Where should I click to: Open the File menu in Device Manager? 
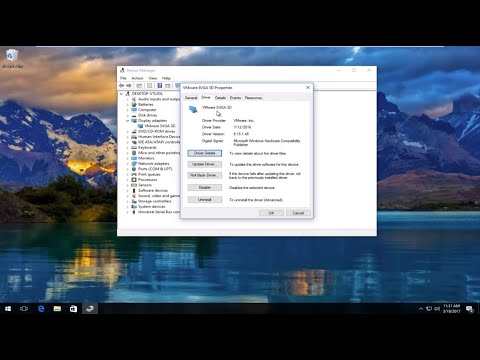(123, 78)
